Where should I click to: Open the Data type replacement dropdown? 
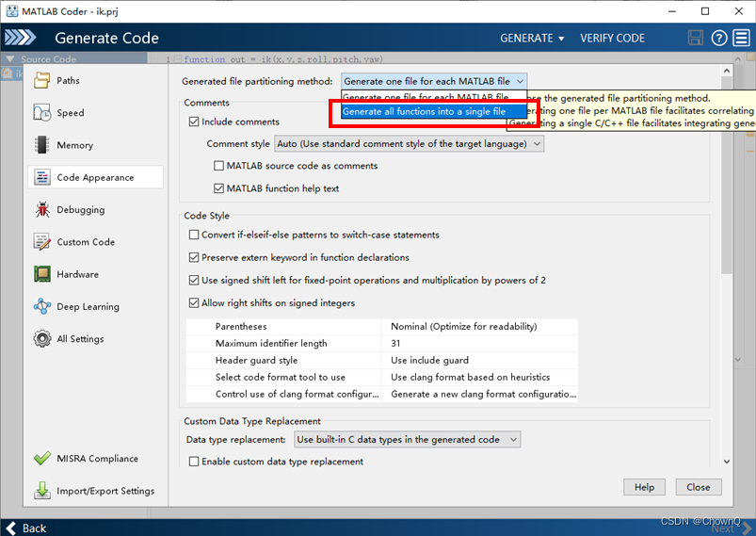(408, 440)
